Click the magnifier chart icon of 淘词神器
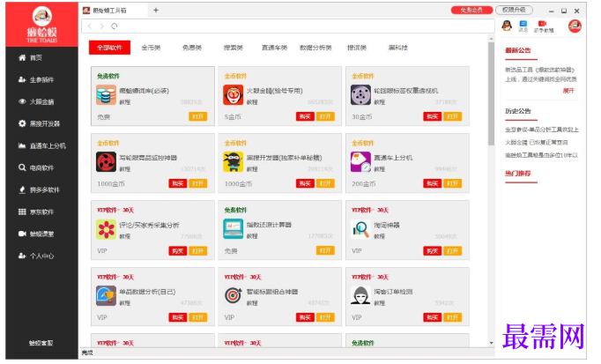601x364 pixels. [x=360, y=229]
